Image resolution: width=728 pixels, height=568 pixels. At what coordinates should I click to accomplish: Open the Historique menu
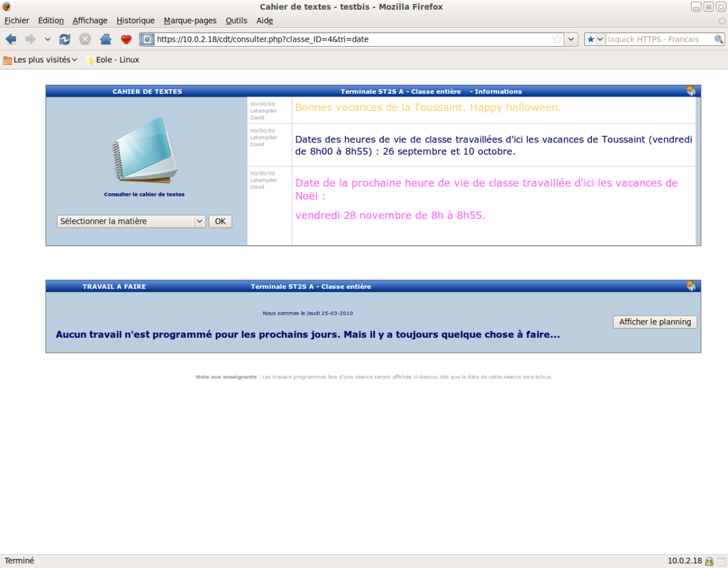(135, 21)
